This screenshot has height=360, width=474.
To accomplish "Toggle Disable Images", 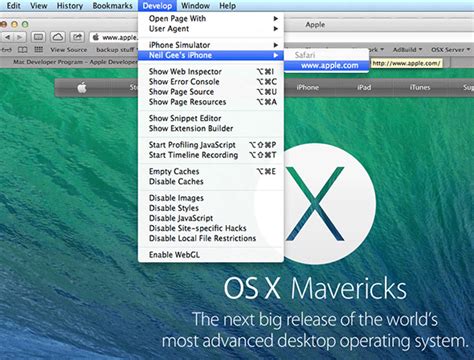I will [211, 198].
